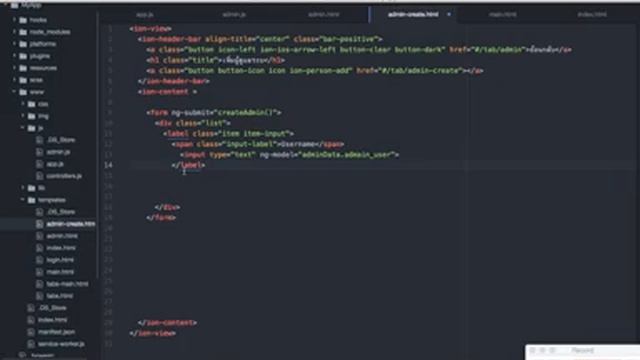
Task: Expand the resources folder arrow
Action: (x=14, y=68)
